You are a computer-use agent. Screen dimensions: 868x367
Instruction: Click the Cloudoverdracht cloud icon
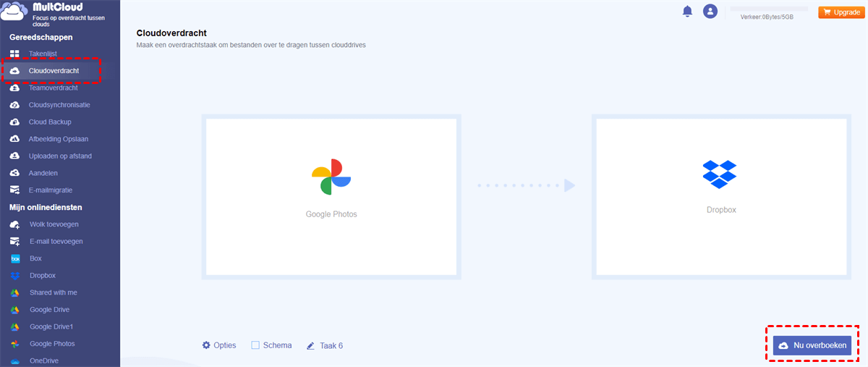click(14, 71)
